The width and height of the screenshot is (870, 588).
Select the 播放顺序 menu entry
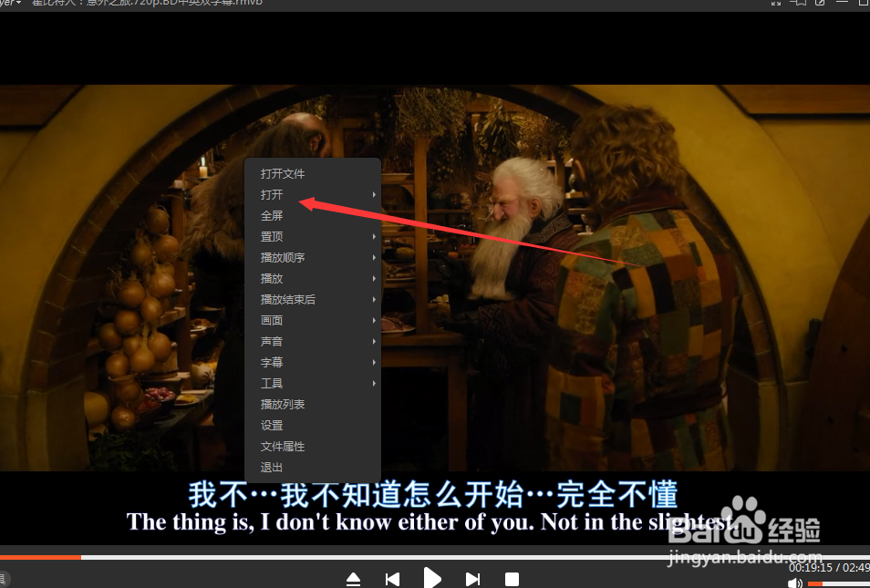click(313, 257)
